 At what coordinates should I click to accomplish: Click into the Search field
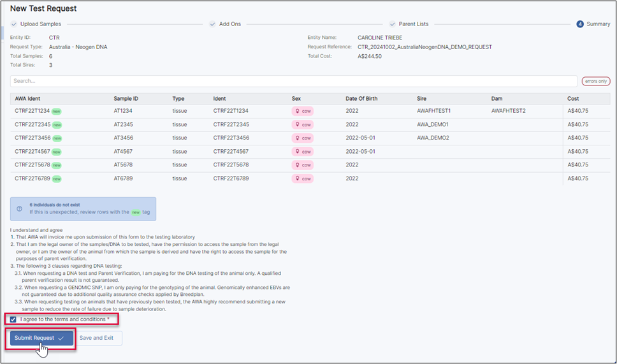pos(294,81)
